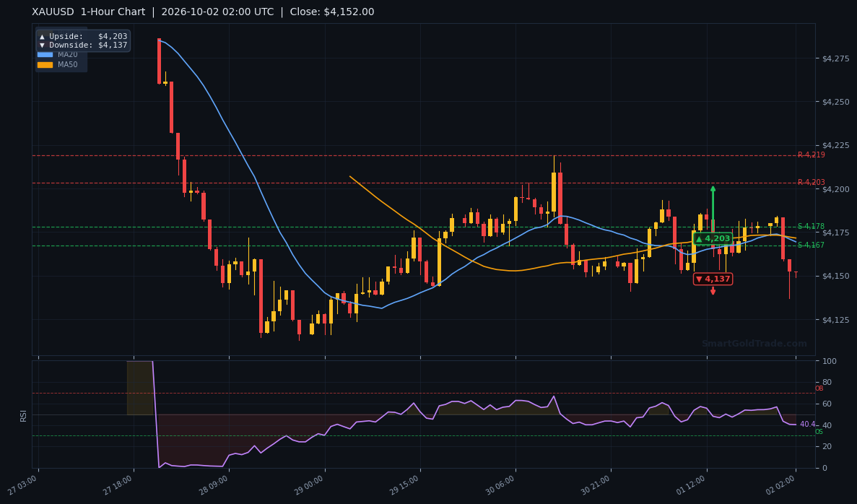Click the 02 02:00 time axis label
Image resolution: width=857 pixels, height=504 pixels.
click(780, 485)
